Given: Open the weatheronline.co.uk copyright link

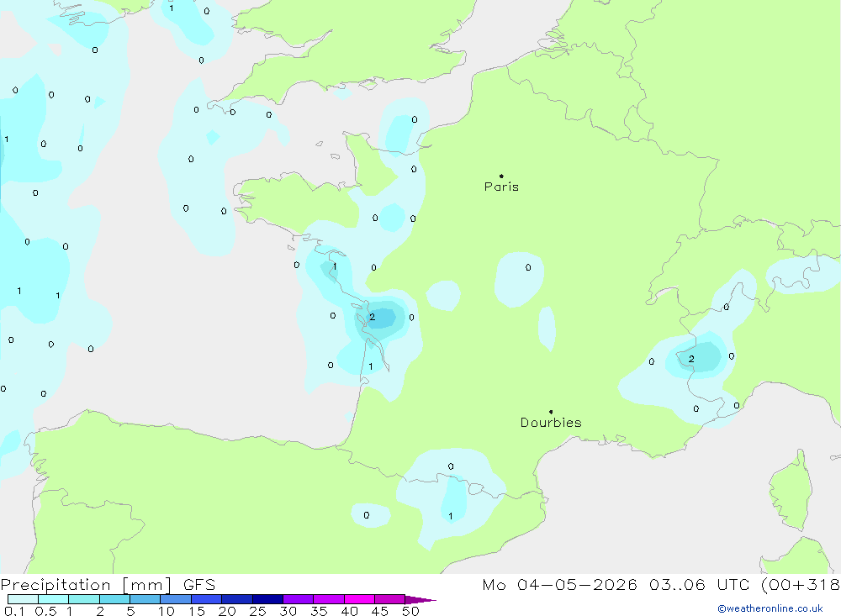Looking at the screenshot, I should click(x=770, y=608).
